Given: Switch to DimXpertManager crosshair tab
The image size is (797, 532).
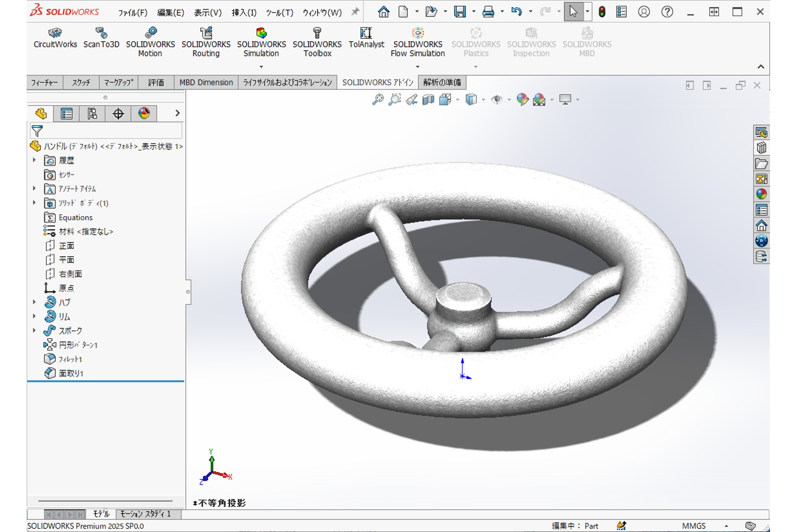Looking at the screenshot, I should 118,114.
